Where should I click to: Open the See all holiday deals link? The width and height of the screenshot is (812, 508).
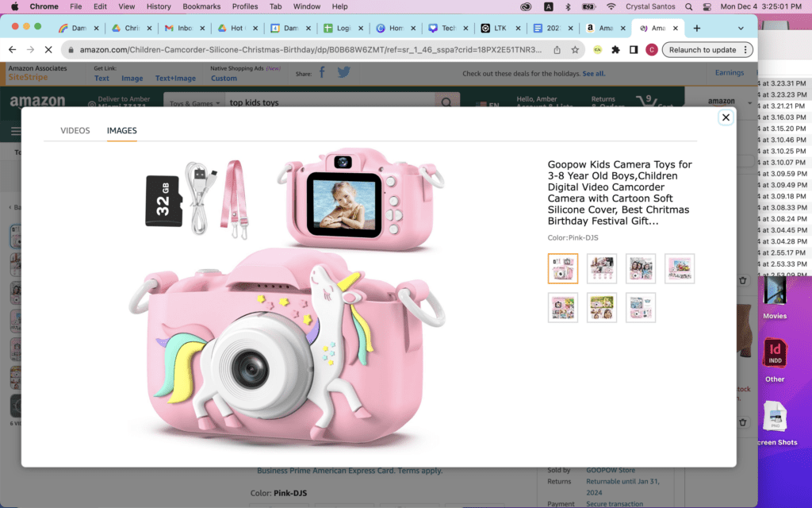[593, 74]
